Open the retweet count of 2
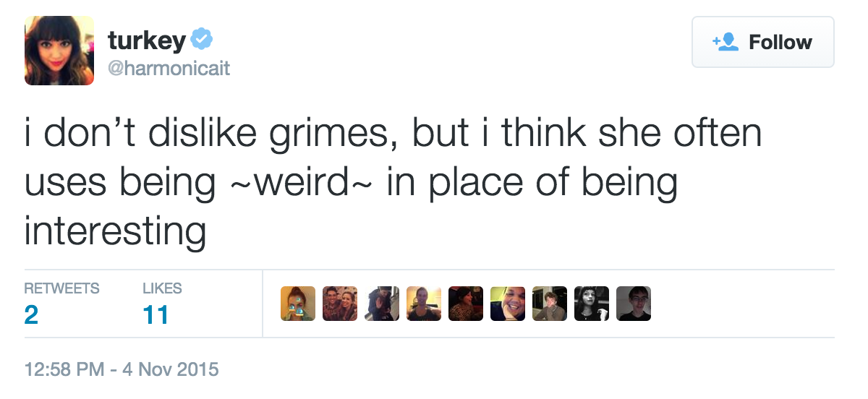Image resolution: width=868 pixels, height=399 pixels. pos(31,315)
